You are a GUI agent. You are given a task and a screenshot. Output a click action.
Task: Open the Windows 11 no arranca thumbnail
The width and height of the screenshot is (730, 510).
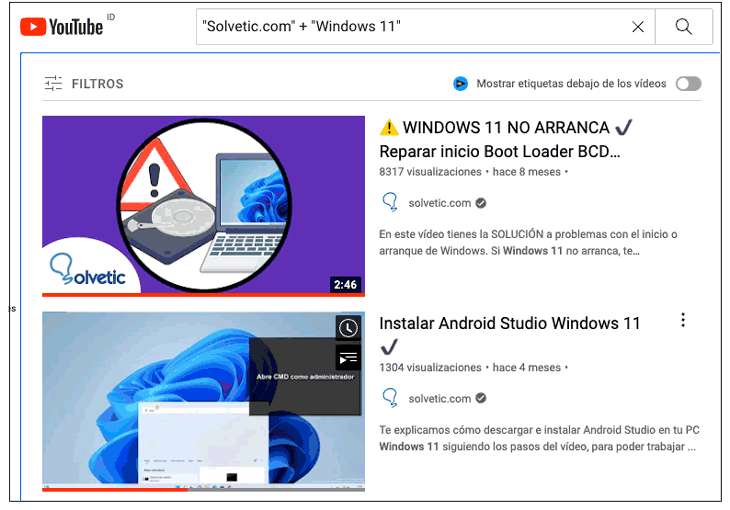(203, 206)
